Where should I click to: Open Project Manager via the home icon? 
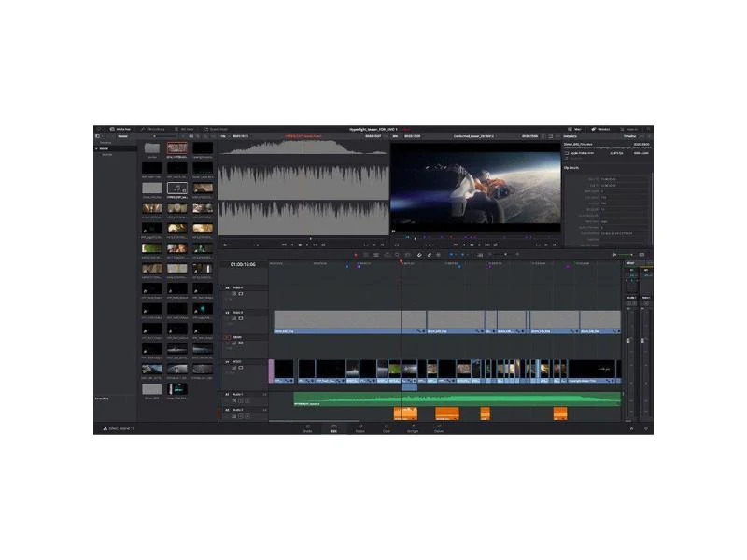tap(632, 428)
